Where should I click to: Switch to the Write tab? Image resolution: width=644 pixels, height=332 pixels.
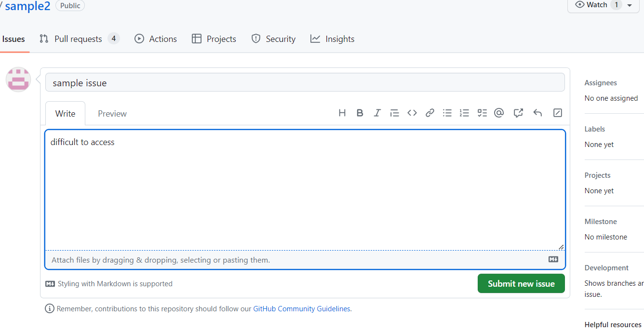[x=65, y=114]
